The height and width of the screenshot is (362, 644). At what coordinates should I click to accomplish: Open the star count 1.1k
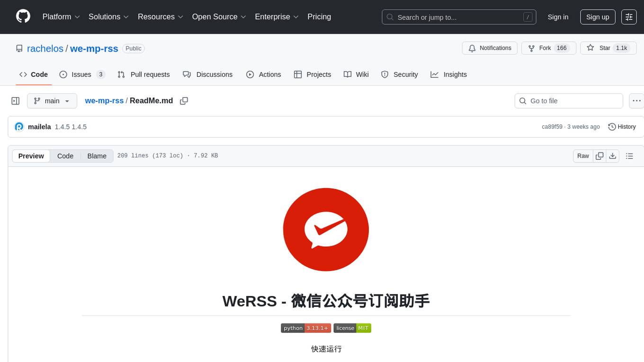tap(621, 48)
